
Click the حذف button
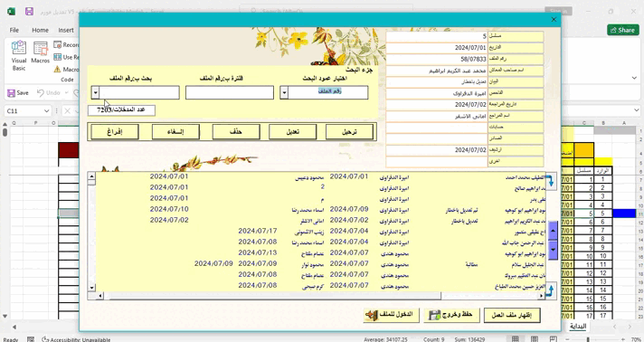236,132
